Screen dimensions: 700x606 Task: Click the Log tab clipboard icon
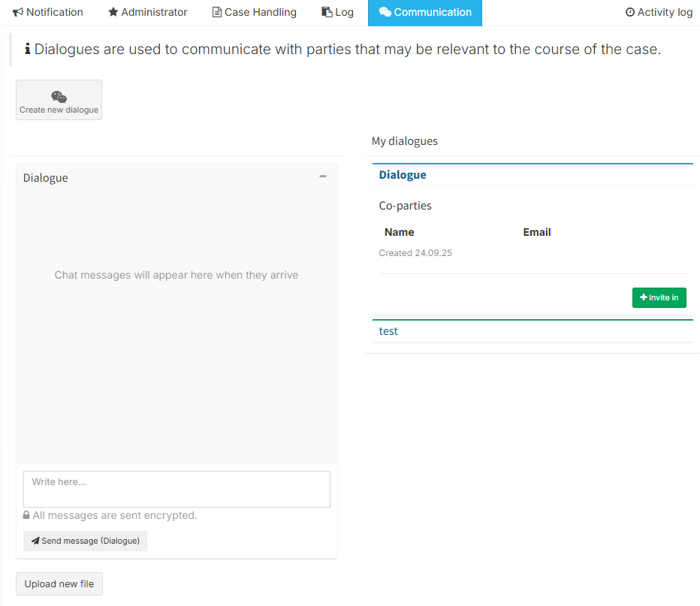tap(327, 13)
